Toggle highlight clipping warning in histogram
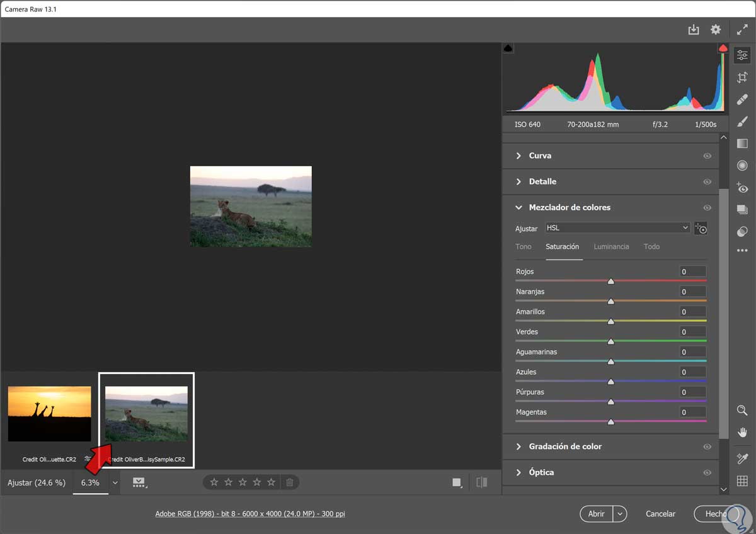The width and height of the screenshot is (756, 534). click(723, 48)
